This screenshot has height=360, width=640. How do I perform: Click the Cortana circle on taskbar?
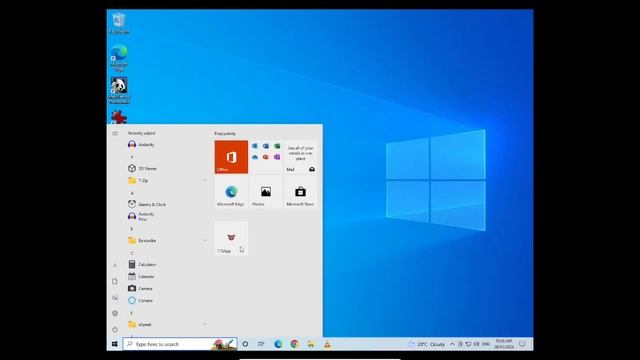click(245, 344)
